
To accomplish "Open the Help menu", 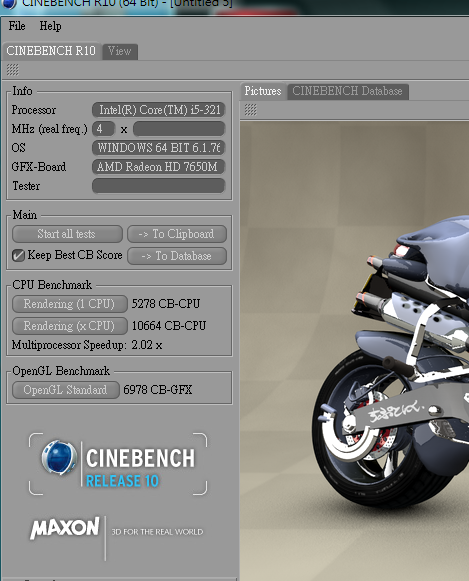I will 50,26.
